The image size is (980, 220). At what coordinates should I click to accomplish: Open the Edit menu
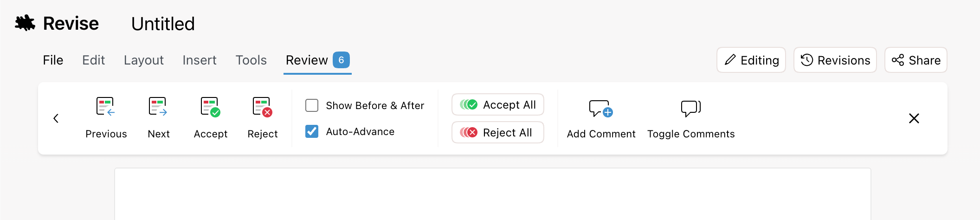click(x=93, y=60)
